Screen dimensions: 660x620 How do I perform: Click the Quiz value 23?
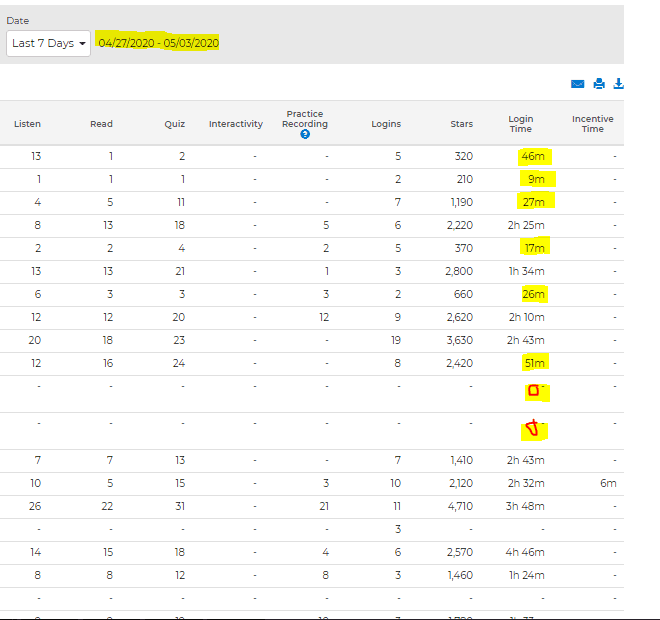click(x=179, y=340)
